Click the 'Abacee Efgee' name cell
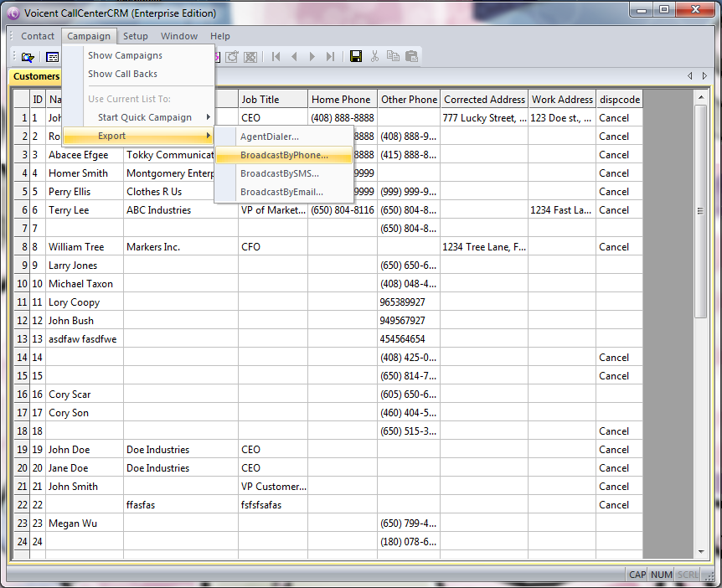 (x=85, y=155)
